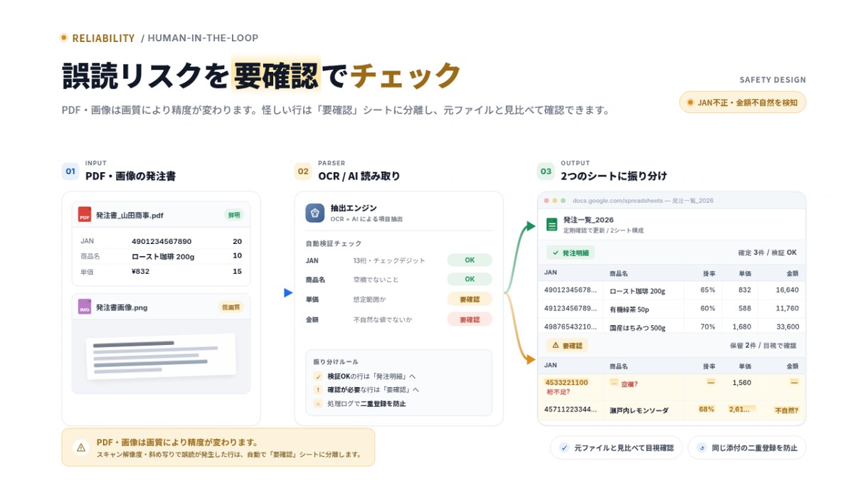Click the yellow browser window dot
Image resolution: width=868 pixels, height=488 pixels.
click(x=555, y=201)
